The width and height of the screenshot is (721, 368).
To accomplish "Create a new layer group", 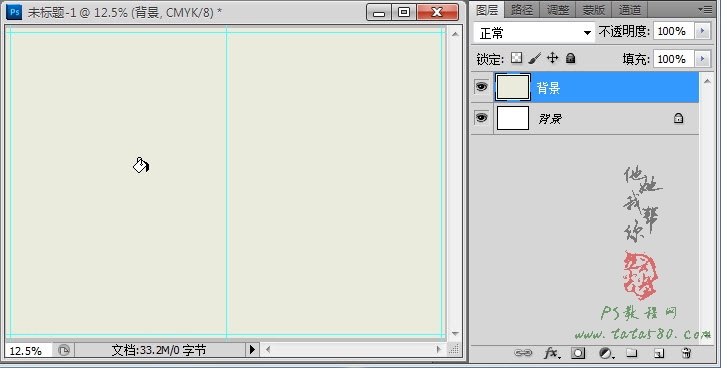I will tap(632, 353).
